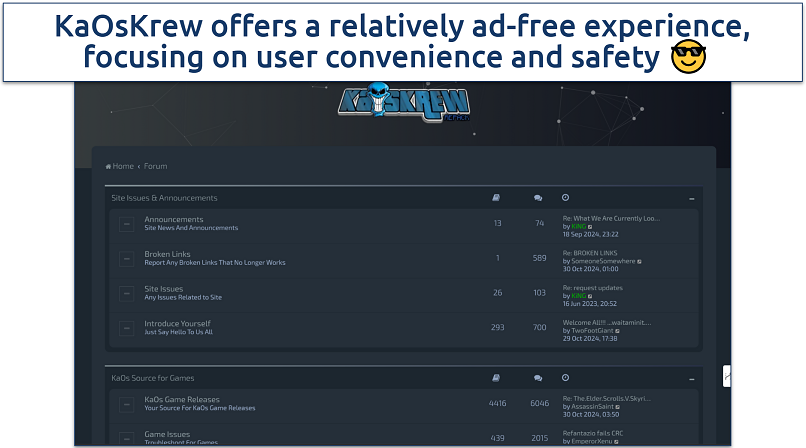This screenshot has width=806, height=448.
Task: Collapse Site Issues & Announcements category
Action: click(x=691, y=198)
